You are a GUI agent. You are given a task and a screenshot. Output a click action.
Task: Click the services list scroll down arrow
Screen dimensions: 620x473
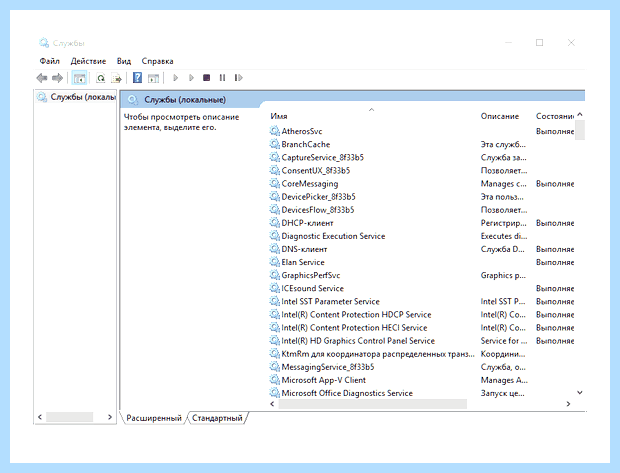pyautogui.click(x=580, y=393)
